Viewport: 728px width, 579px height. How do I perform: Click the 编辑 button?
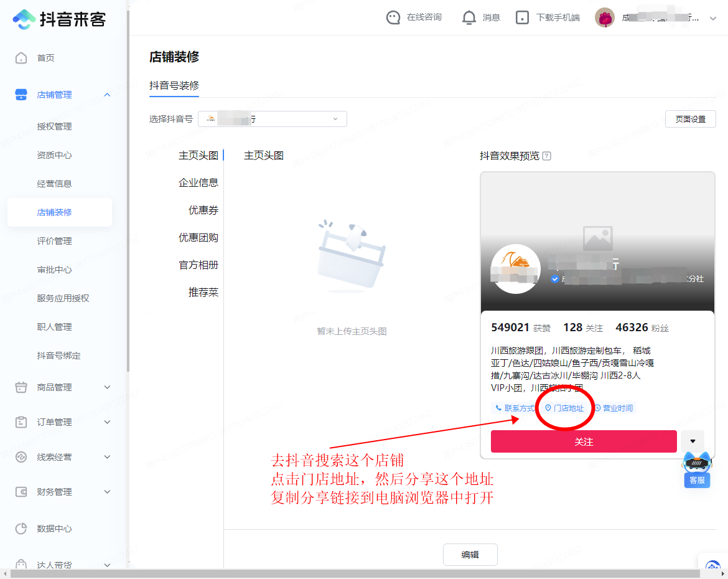click(470, 555)
